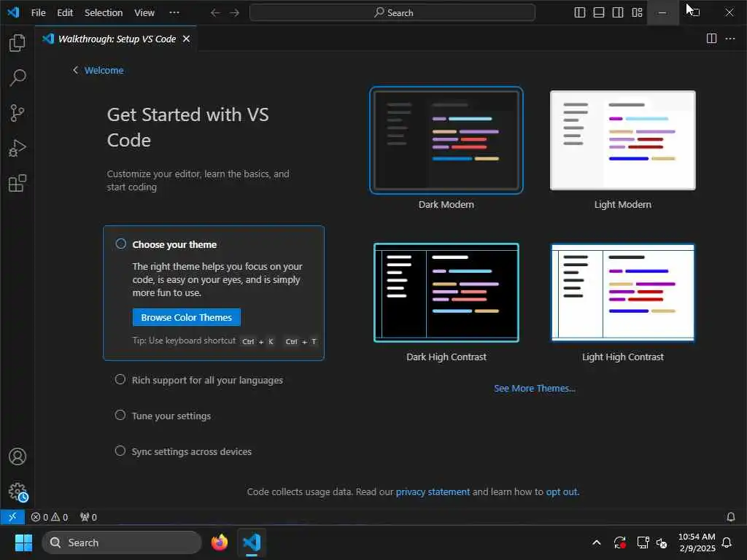Screen dimensions: 747x560
Task: Open notifications bell in VS Code status bar
Action: coord(730,517)
